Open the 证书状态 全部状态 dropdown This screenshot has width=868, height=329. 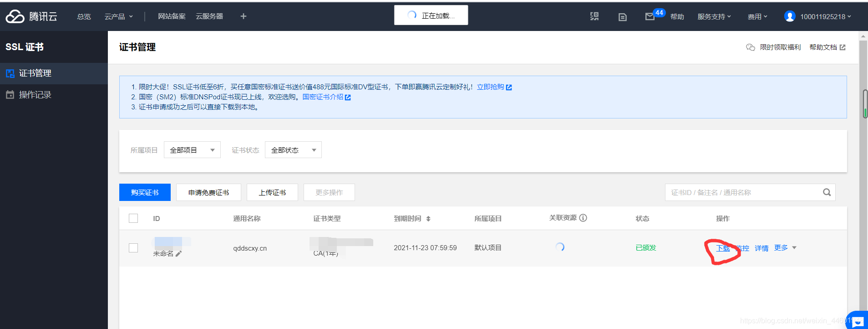293,150
